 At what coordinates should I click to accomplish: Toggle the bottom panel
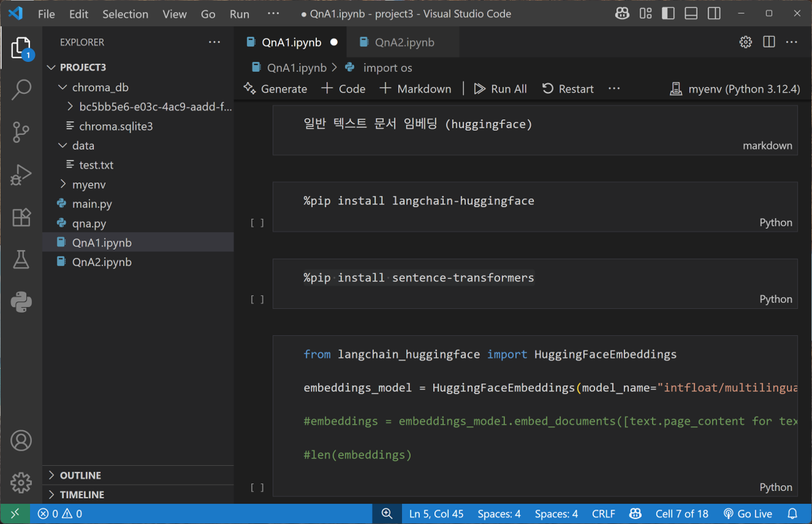[x=691, y=13]
